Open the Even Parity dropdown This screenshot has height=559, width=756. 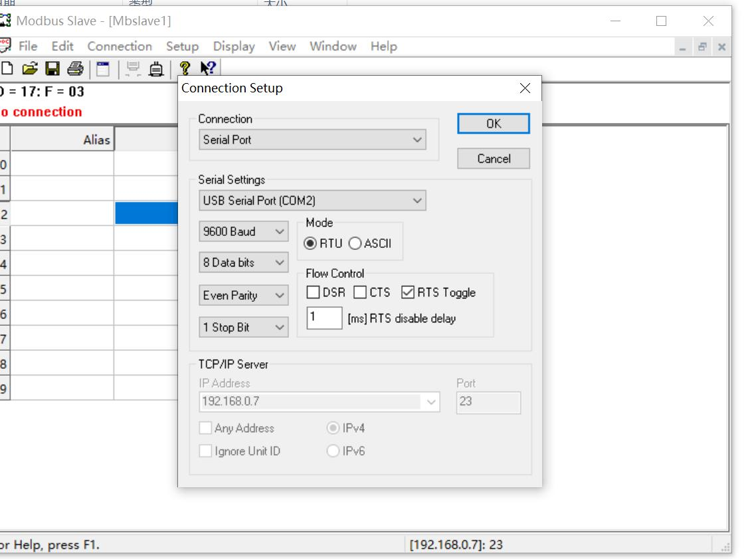244,295
